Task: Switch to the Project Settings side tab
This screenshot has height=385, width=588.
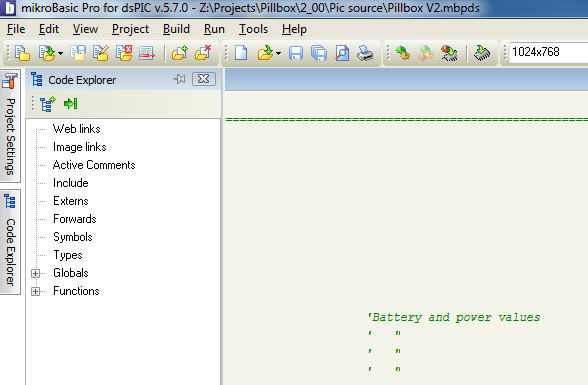Action: pos(10,126)
